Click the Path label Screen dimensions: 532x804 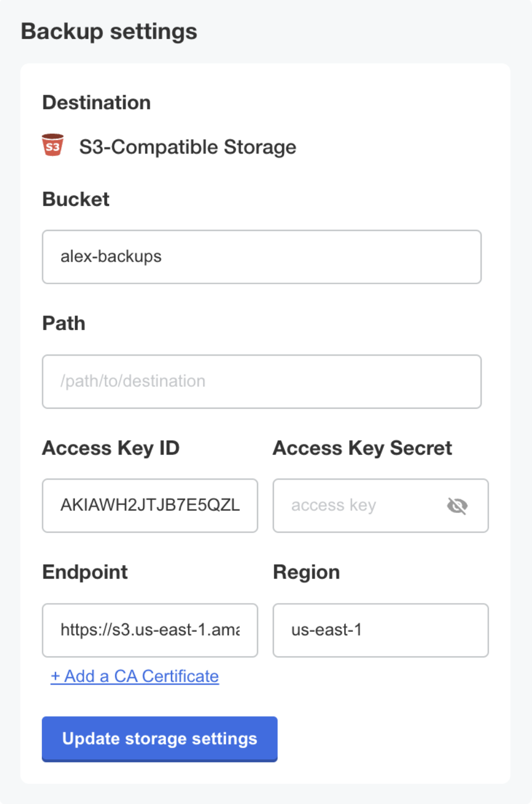(x=63, y=323)
